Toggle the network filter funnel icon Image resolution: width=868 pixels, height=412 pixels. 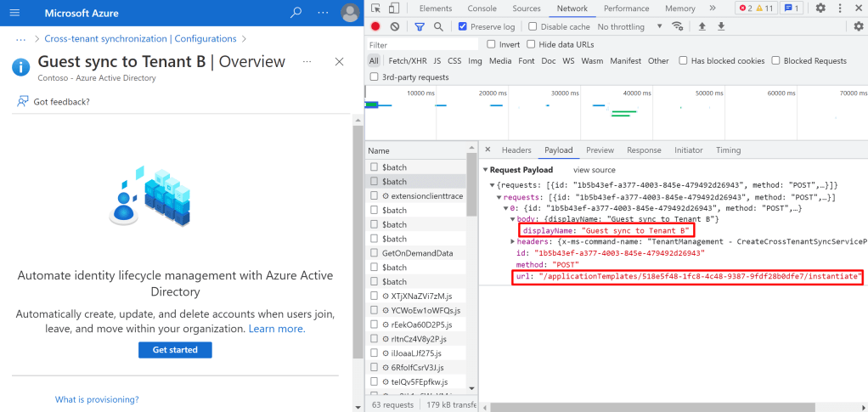[x=420, y=26]
